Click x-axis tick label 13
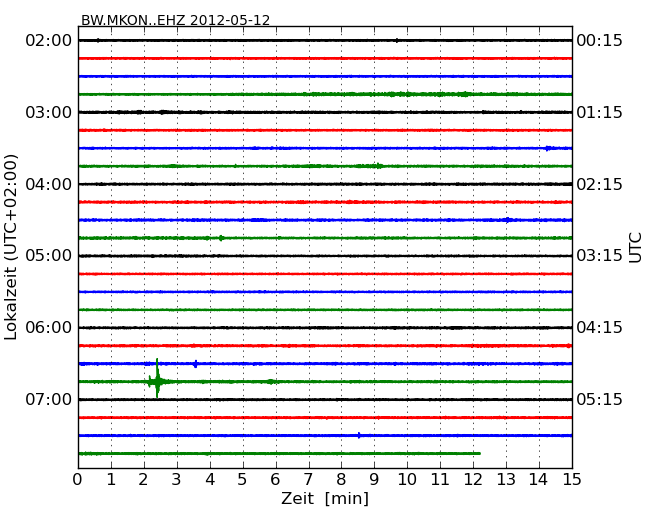This screenshot has height=520, width=650. [x=506, y=480]
